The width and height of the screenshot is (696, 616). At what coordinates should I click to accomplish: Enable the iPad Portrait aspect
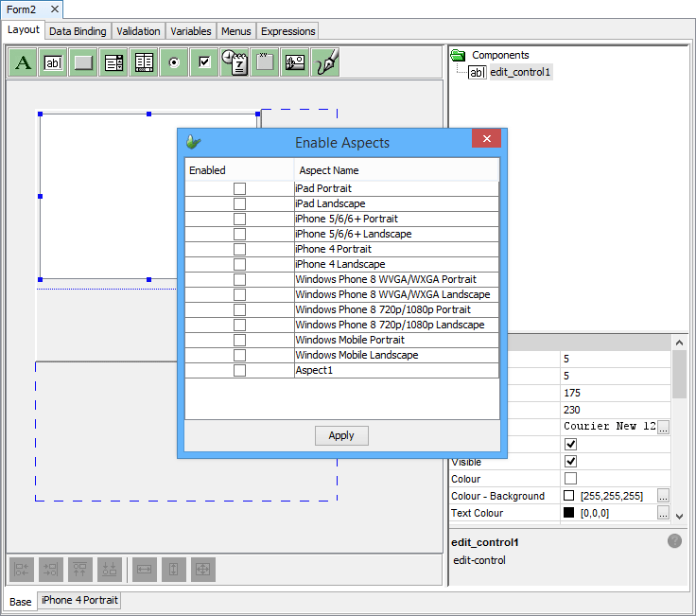pyautogui.click(x=239, y=188)
